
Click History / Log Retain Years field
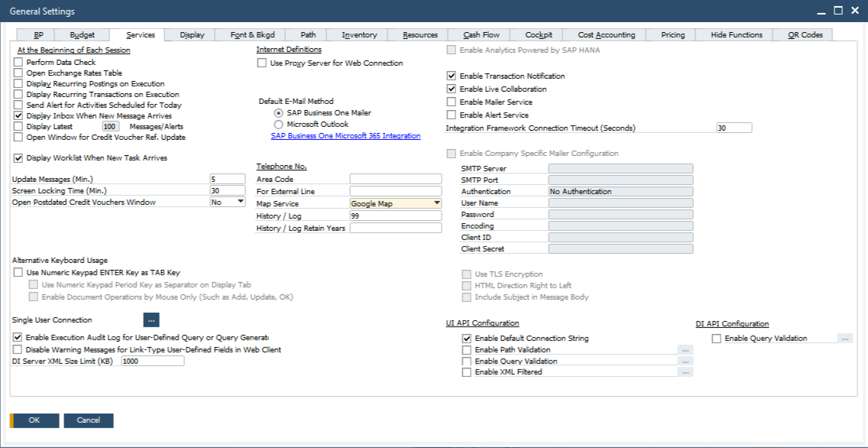(396, 228)
